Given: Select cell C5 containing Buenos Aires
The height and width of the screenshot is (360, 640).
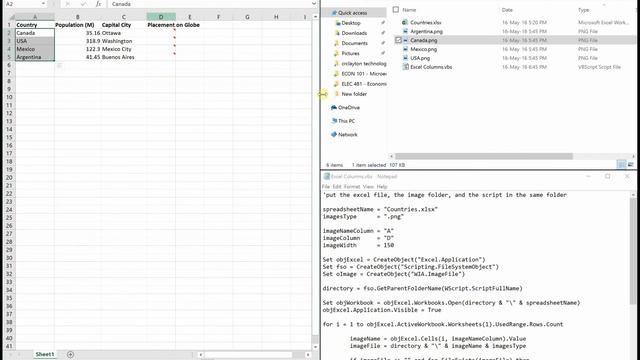Looking at the screenshot, I should [124, 57].
